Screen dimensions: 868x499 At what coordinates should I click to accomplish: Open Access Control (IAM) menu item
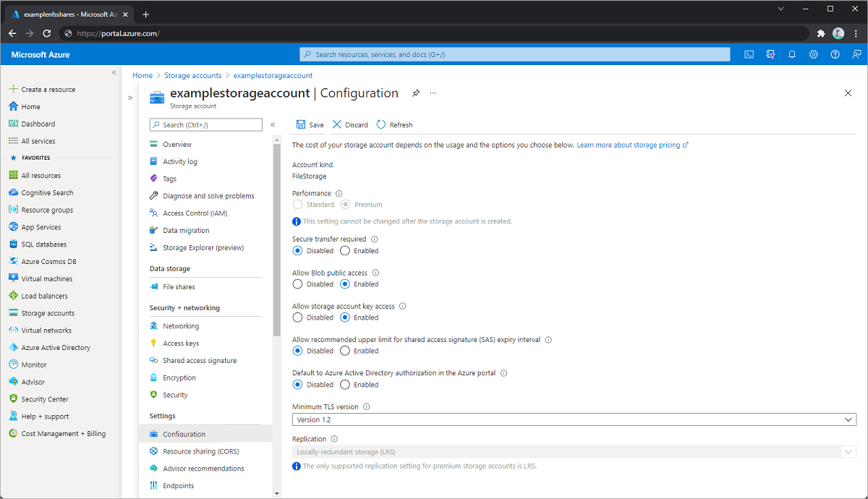coord(195,213)
